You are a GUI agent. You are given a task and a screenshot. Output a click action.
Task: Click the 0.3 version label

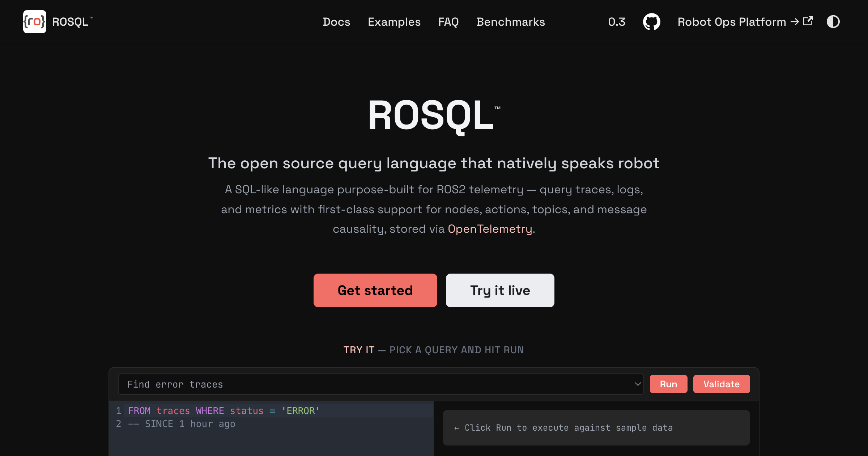coord(617,22)
